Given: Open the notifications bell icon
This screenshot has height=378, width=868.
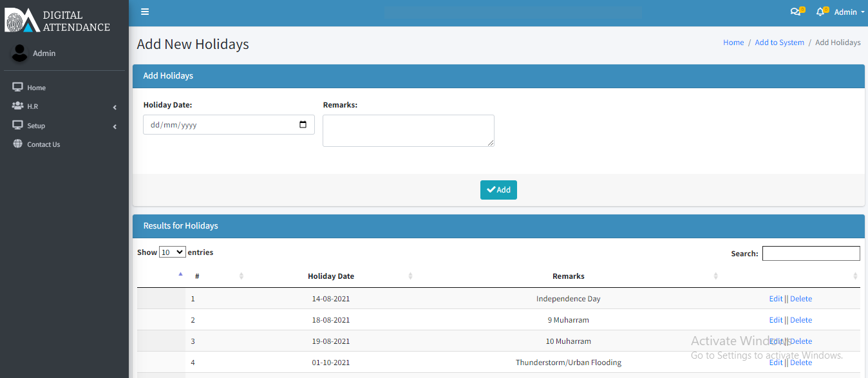Looking at the screenshot, I should [820, 12].
